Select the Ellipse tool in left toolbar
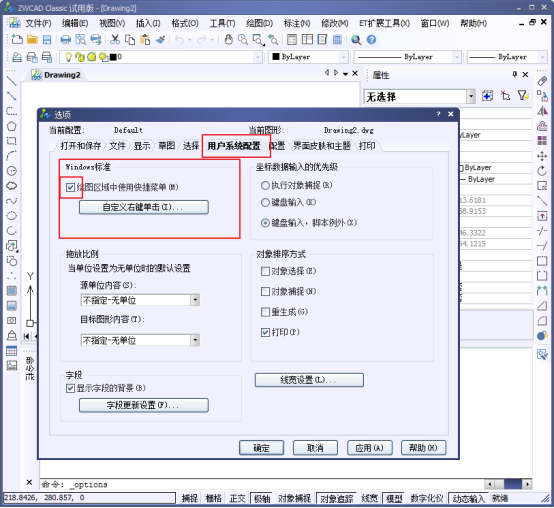Screen dimensions: 554x508 (12, 215)
